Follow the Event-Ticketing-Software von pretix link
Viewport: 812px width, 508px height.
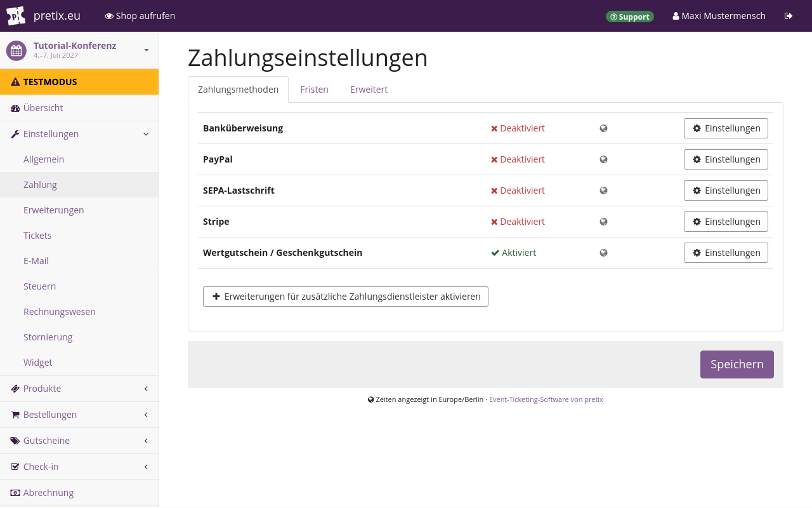[x=546, y=399]
